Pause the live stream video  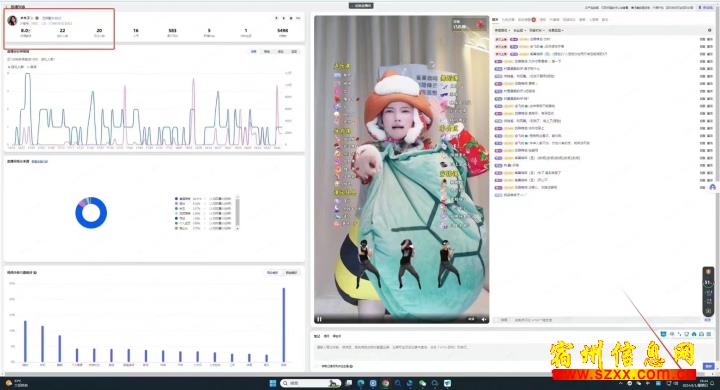click(x=319, y=319)
